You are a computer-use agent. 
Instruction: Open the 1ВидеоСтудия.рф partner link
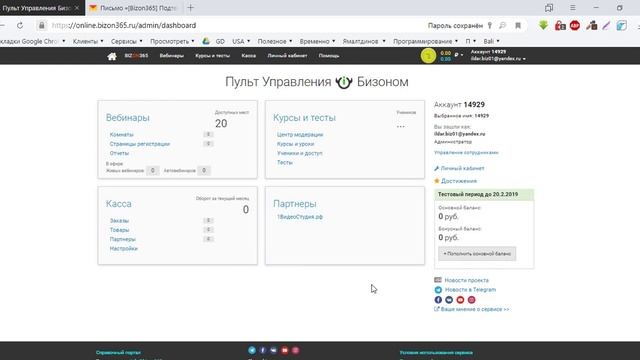coord(300,217)
